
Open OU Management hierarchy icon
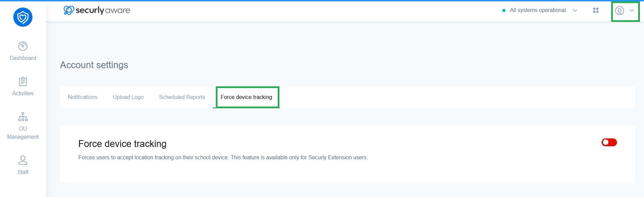coord(23,117)
